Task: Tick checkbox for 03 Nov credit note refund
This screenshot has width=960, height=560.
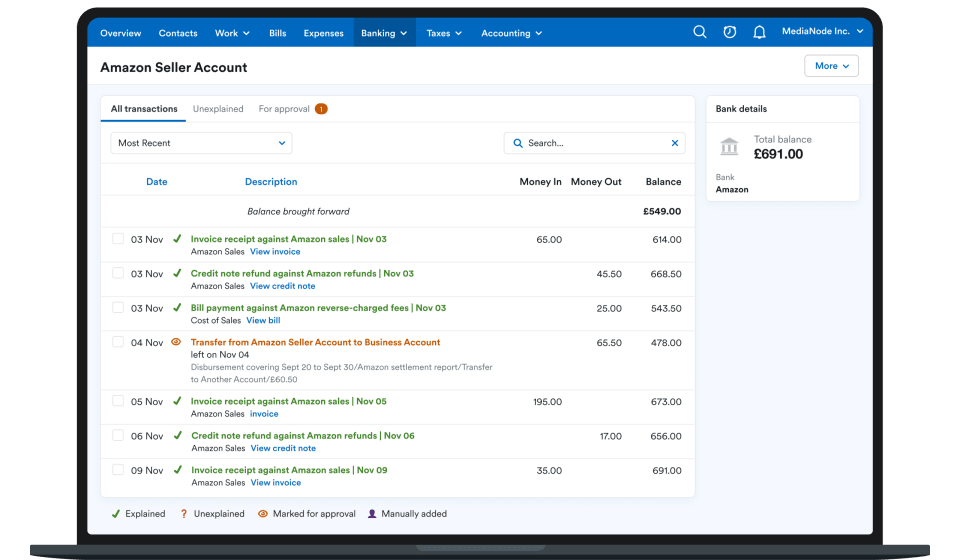Action: tap(118, 273)
